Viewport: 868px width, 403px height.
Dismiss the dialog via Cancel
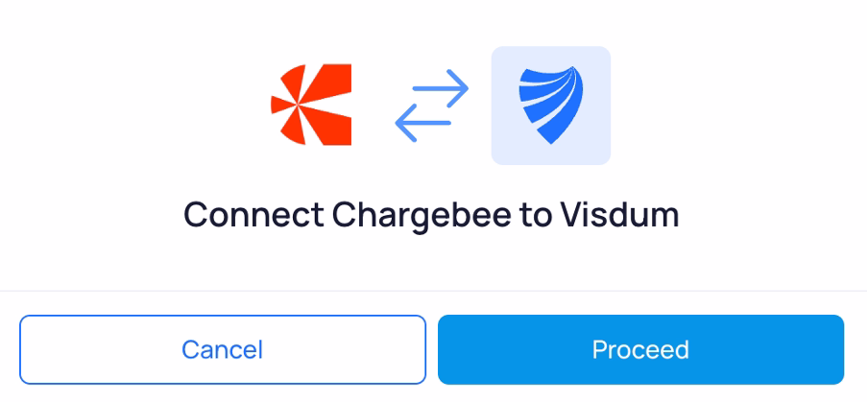223,349
